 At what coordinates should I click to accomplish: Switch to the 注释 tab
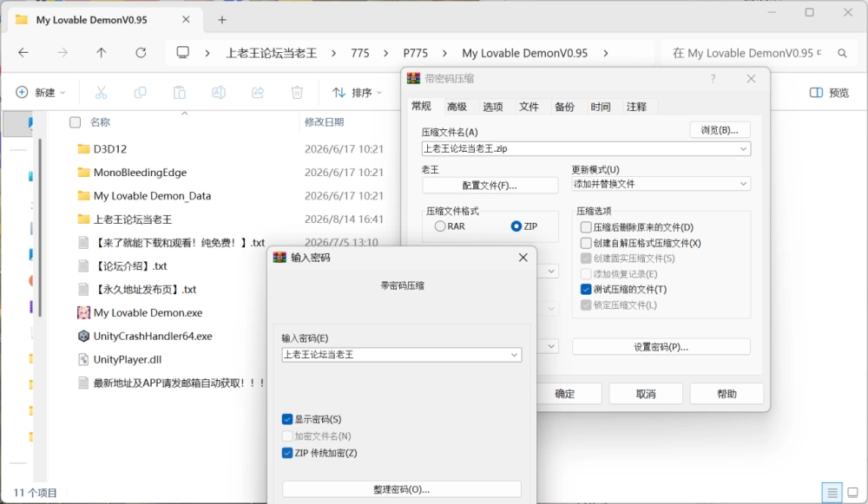click(636, 107)
